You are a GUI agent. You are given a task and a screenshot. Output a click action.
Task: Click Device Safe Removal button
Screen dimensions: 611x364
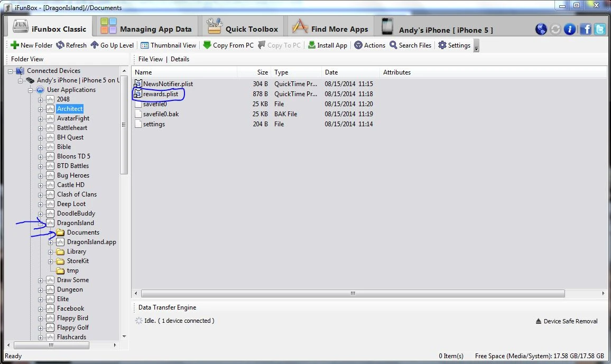click(567, 321)
